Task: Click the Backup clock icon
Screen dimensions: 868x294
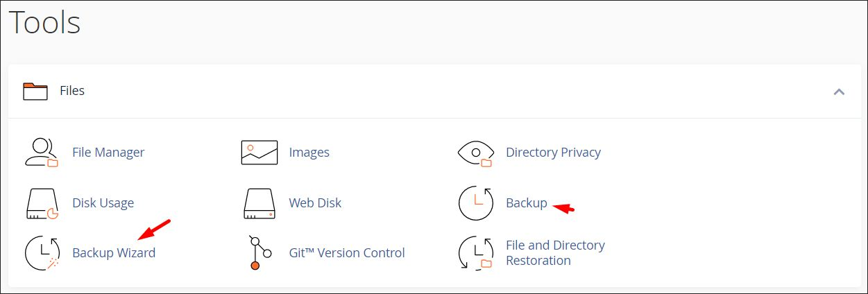Action: click(476, 203)
